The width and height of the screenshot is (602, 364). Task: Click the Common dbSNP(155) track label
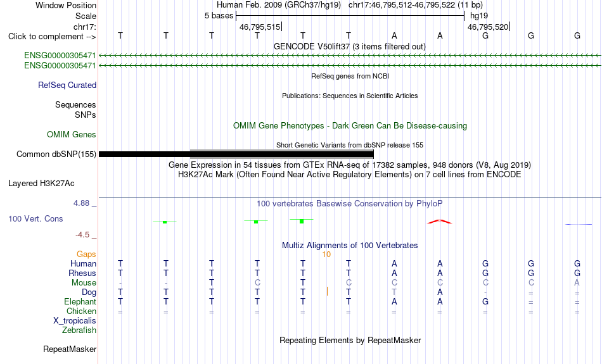pyautogui.click(x=56, y=154)
